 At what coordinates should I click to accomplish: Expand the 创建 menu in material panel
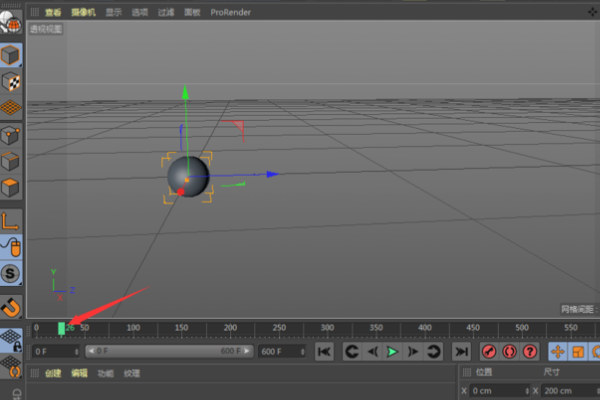pyautogui.click(x=53, y=373)
